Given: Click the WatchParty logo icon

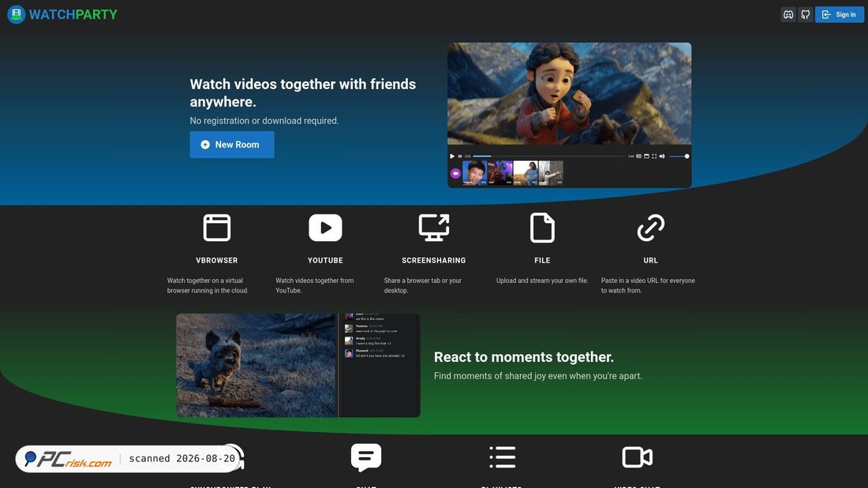Looking at the screenshot, I should point(16,14).
